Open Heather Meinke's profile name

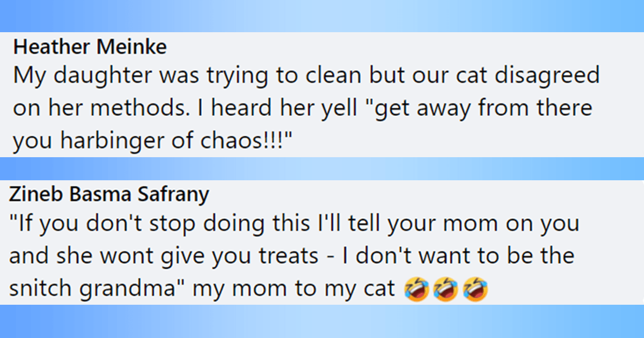[x=90, y=47]
